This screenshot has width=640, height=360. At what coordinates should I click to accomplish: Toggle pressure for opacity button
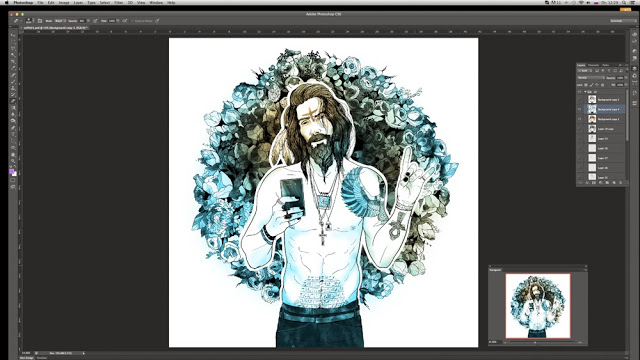tap(95, 21)
